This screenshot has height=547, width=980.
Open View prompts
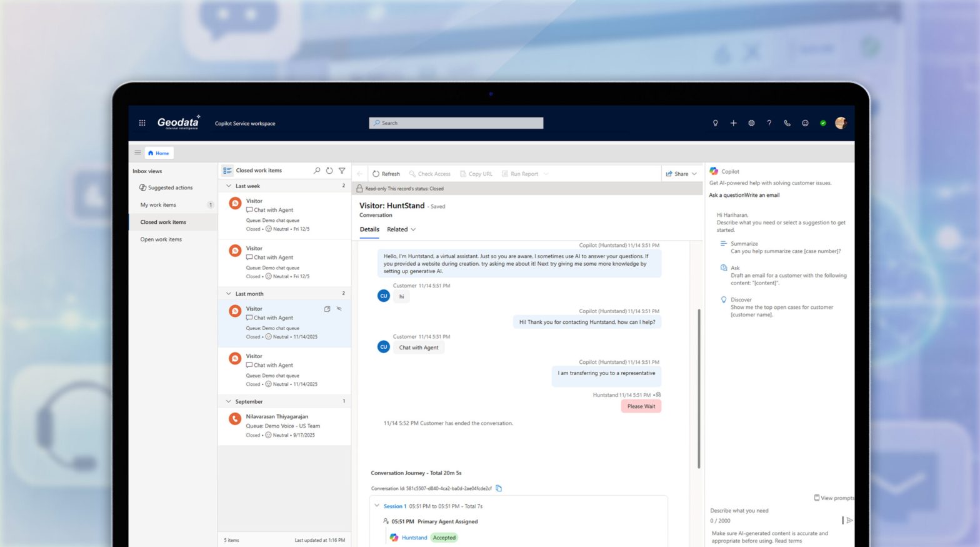tap(834, 498)
